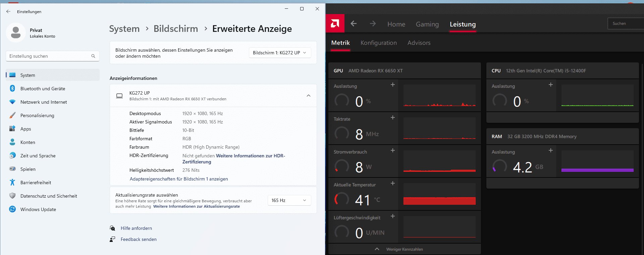Go back in AMD Software navigation

[x=354, y=23]
